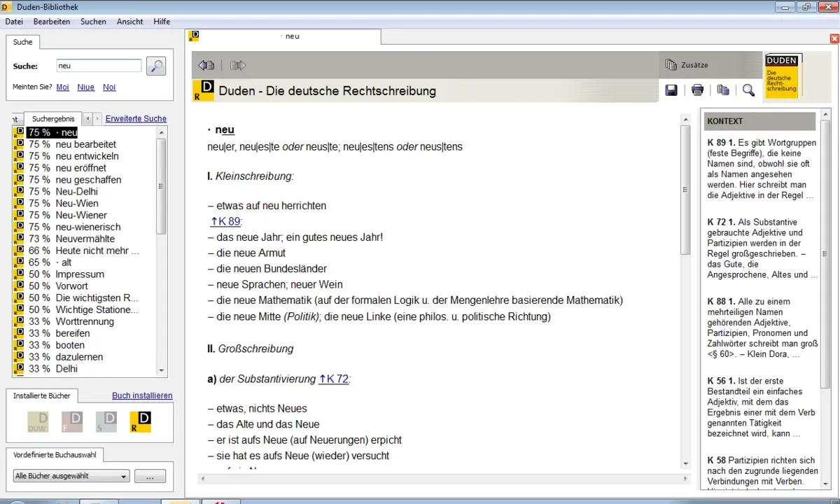Click the save floppy disk icon
Viewport: 840px width, 504px height.
click(x=671, y=90)
